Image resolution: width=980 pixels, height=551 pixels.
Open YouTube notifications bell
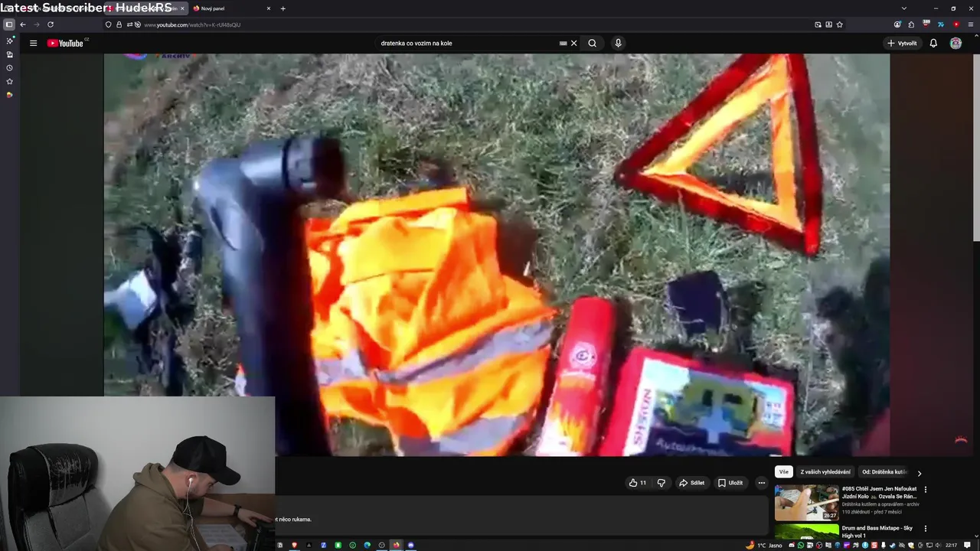coord(933,43)
